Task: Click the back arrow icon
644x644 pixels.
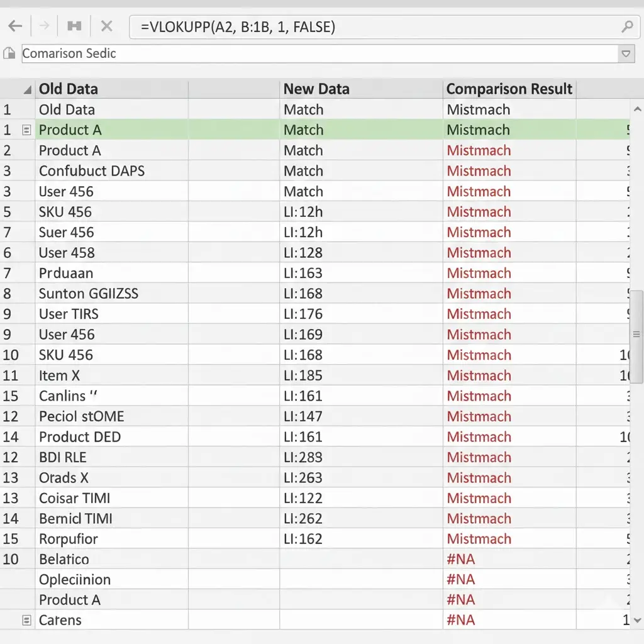Action: click(15, 26)
